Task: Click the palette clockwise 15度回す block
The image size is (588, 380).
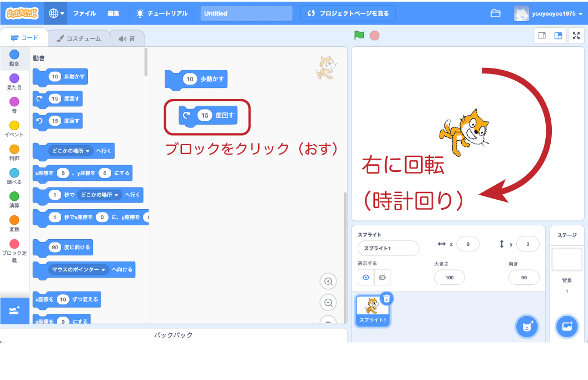Action: point(58,99)
